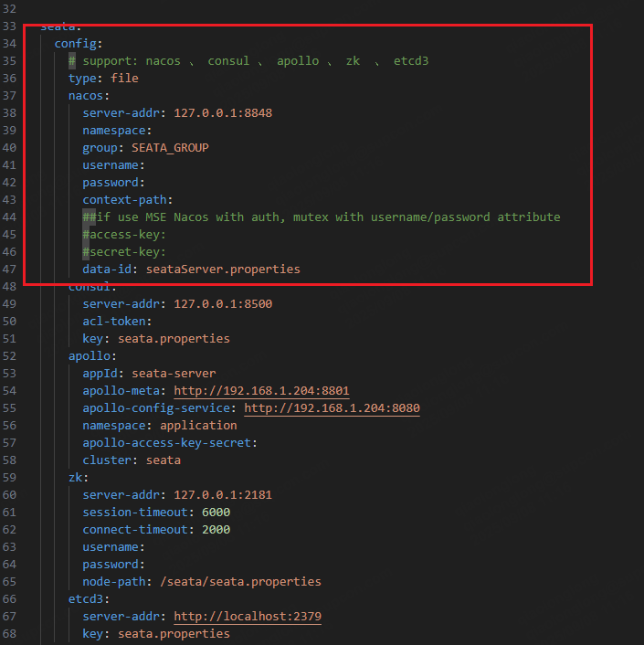Click the '#secret-key:' comment
The width and height of the screenshot is (644, 645).
point(124,252)
